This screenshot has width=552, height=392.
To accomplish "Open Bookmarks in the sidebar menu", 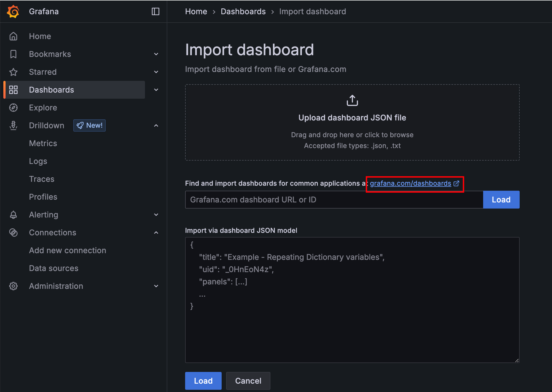I will 50,54.
